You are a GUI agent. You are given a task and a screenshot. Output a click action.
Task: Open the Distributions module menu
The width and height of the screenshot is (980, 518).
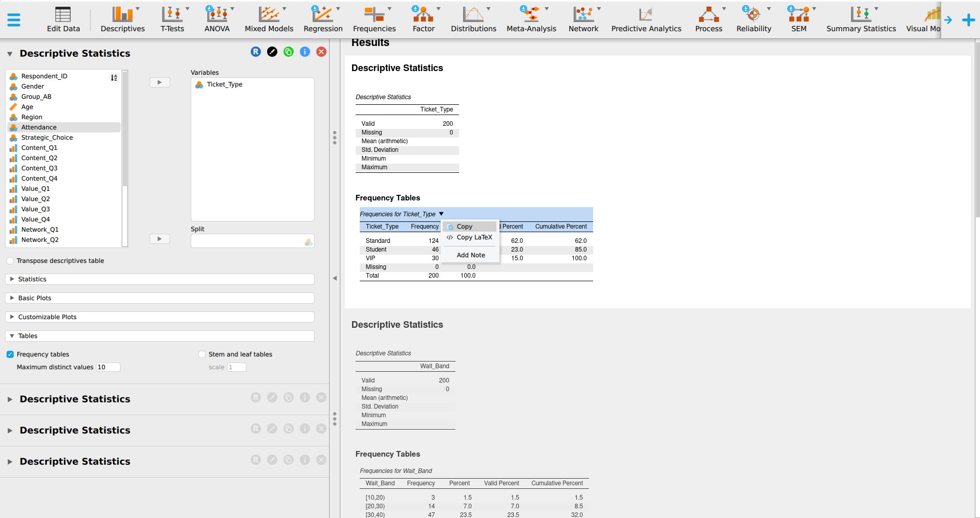tap(473, 20)
